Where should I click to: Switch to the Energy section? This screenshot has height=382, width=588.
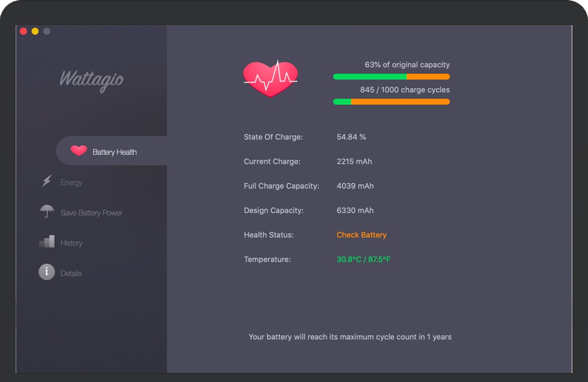71,182
